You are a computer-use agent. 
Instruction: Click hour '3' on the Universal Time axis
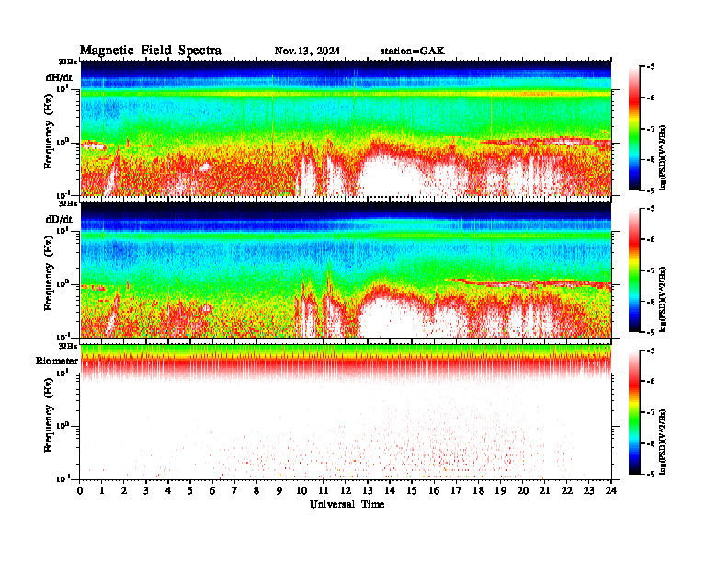pyautogui.click(x=146, y=491)
